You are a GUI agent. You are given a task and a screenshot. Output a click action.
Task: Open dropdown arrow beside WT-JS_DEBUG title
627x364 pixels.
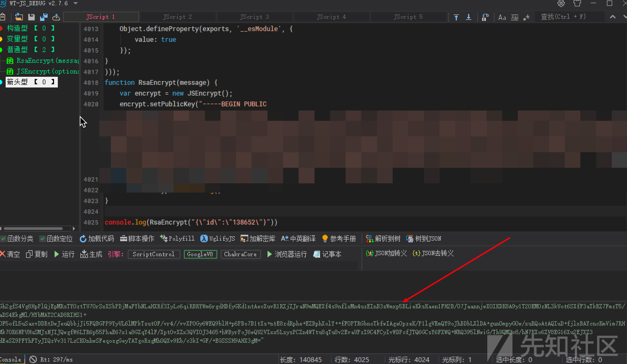click(75, 3)
